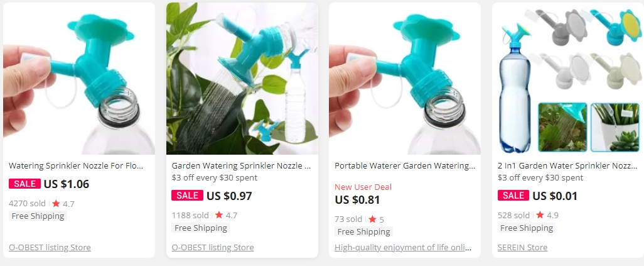Screen dimensions: 644x266
Task: Visit the SEREIN Store link
Action: tap(522, 248)
